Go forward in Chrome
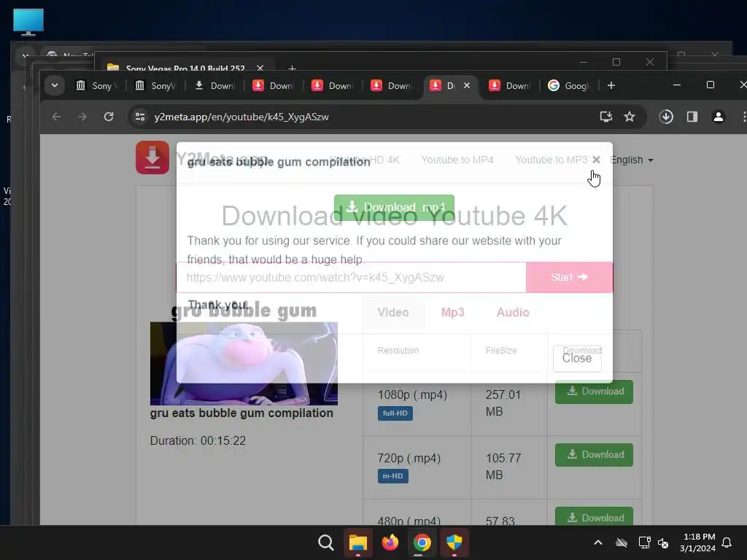747x560 pixels. [x=82, y=117]
